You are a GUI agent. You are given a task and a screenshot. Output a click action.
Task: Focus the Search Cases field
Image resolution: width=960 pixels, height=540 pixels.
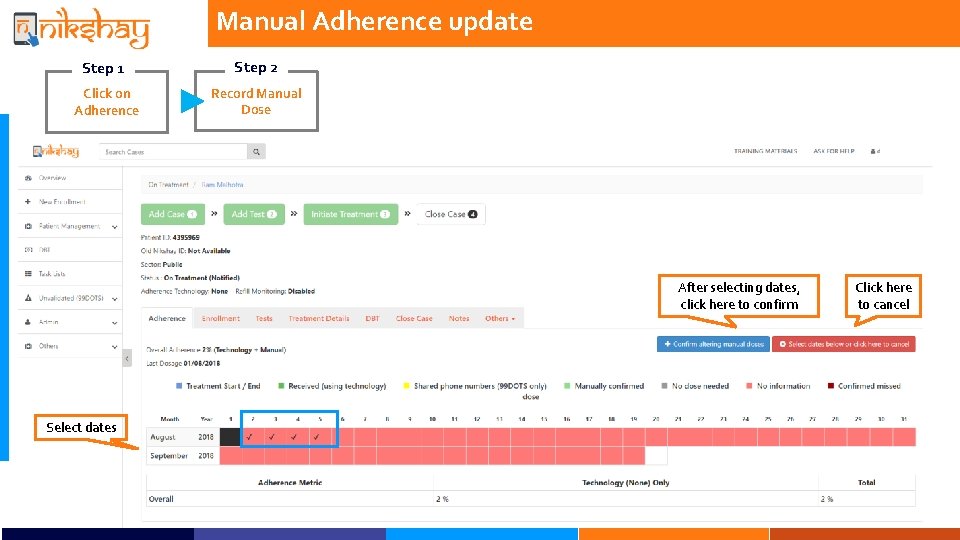click(x=173, y=151)
